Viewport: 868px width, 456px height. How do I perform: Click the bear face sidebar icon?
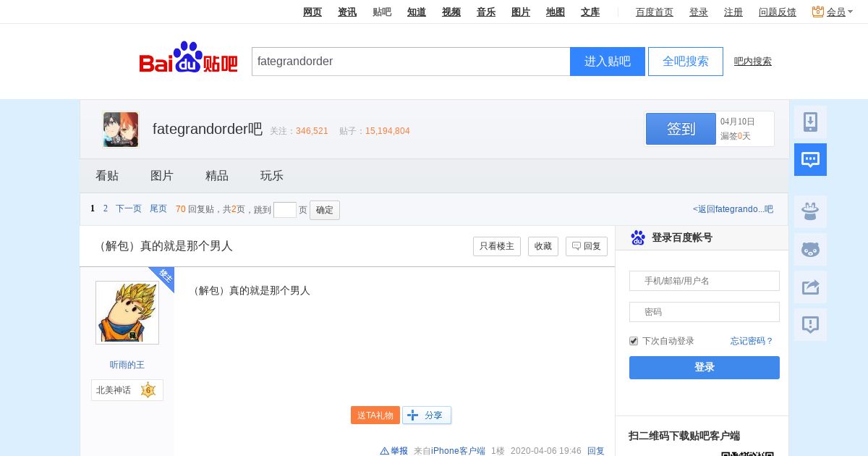[x=810, y=249]
